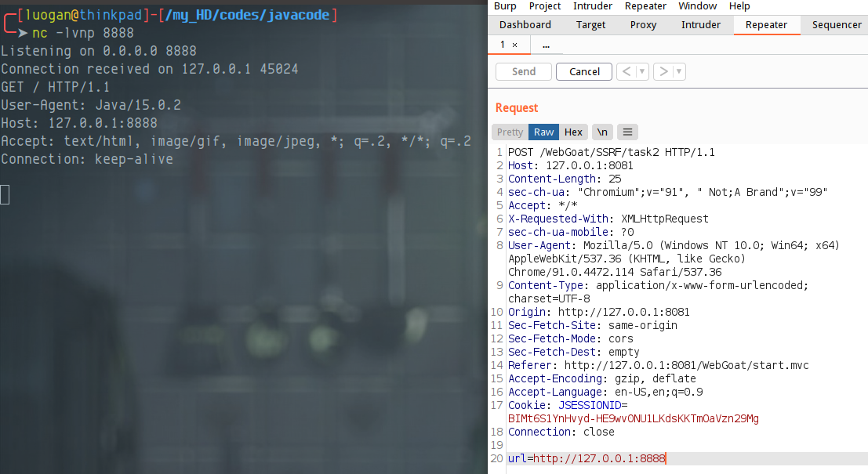Switch request view to Hex
Viewport: 868px width, 474px height.
(573, 132)
